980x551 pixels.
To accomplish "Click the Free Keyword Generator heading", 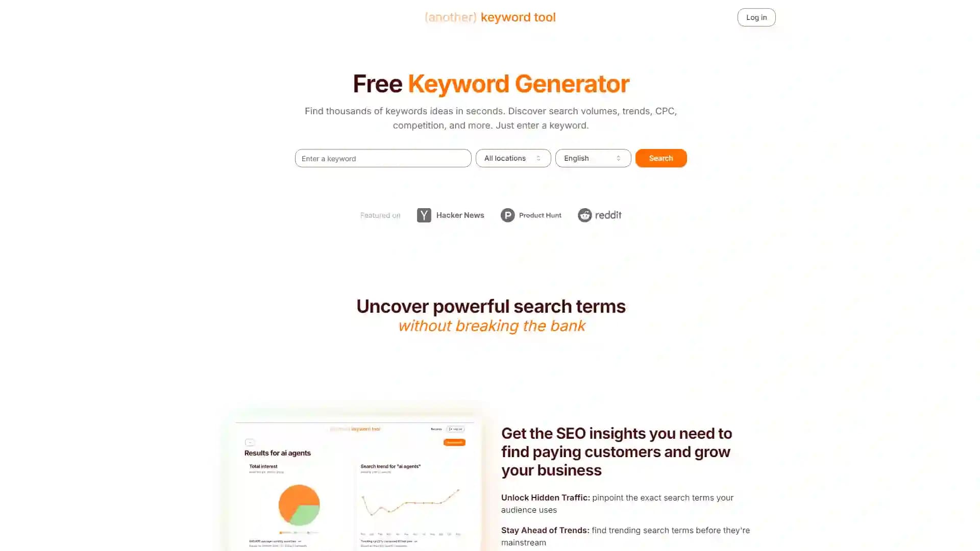I will pos(490,83).
